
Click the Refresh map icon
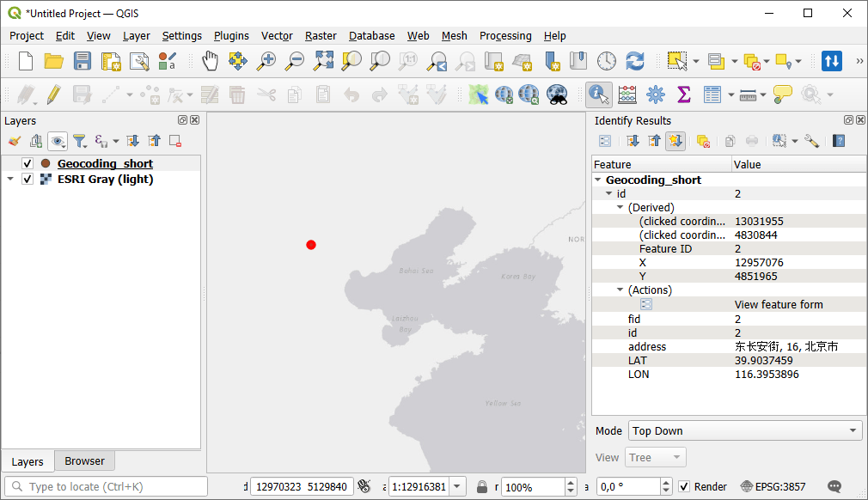(635, 61)
